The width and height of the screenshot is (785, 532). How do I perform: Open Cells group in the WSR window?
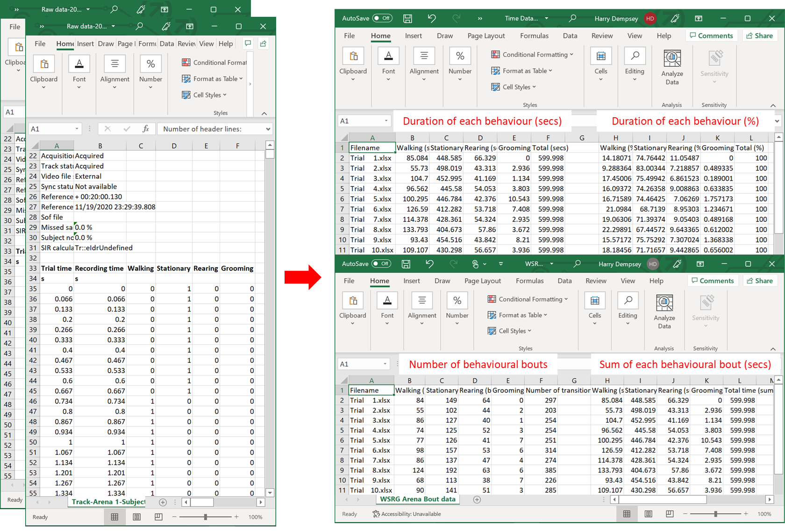[595, 308]
